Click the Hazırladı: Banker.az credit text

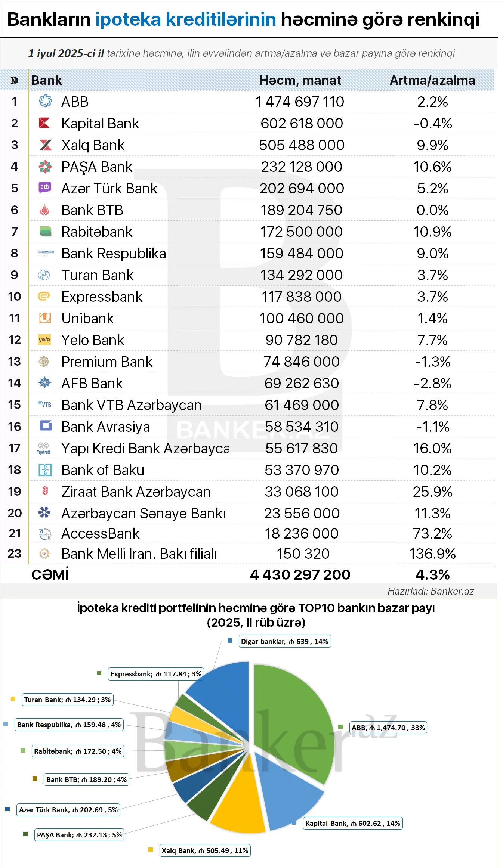(x=431, y=591)
